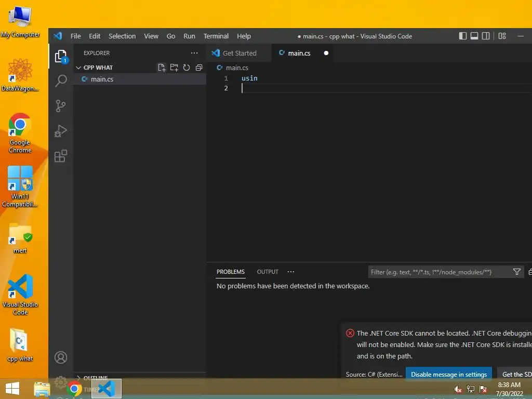This screenshot has height=399, width=532.
Task: Open View menu
Action: pyautogui.click(x=151, y=36)
